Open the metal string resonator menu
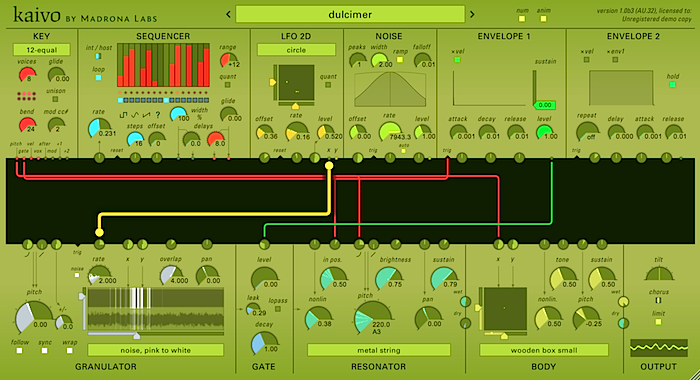Screen dimensions: 700x380 coord(379,350)
